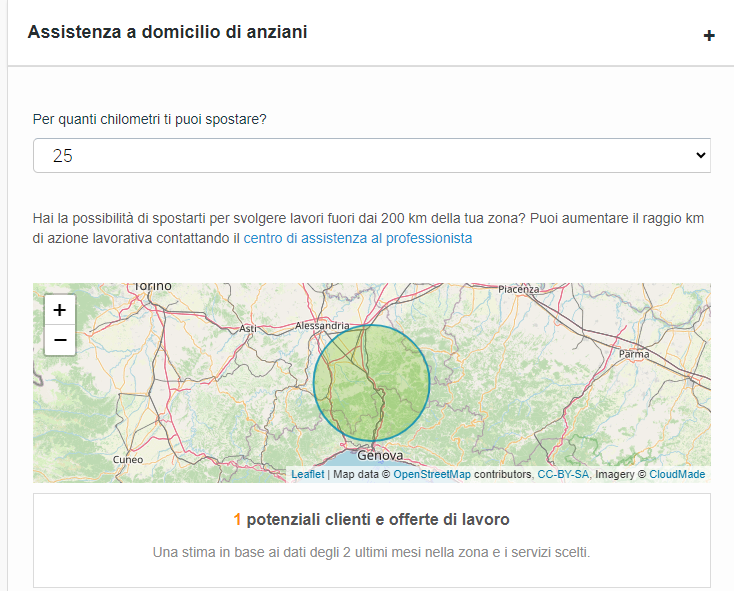Open the Leaflet attribution link
Screen dimensions: 734x591
click(308, 474)
